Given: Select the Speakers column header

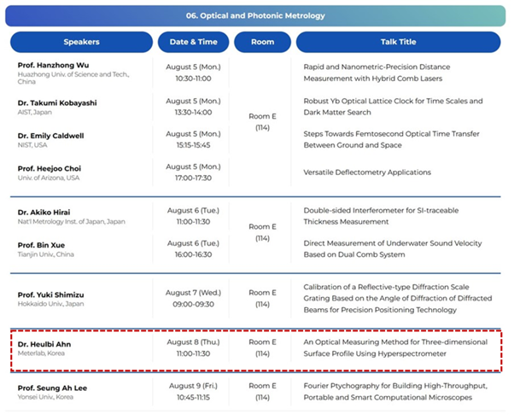Looking at the screenshot, I should tap(81, 42).
